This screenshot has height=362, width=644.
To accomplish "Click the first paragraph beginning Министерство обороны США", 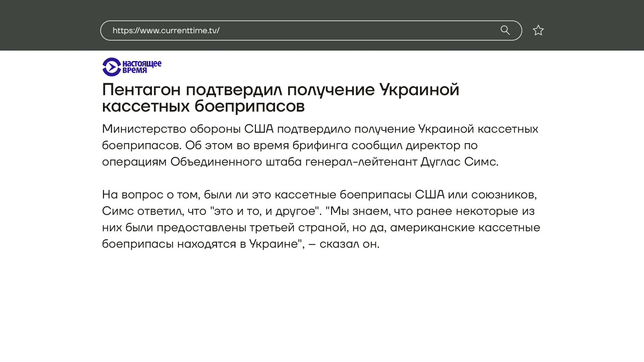I will click(x=320, y=145).
